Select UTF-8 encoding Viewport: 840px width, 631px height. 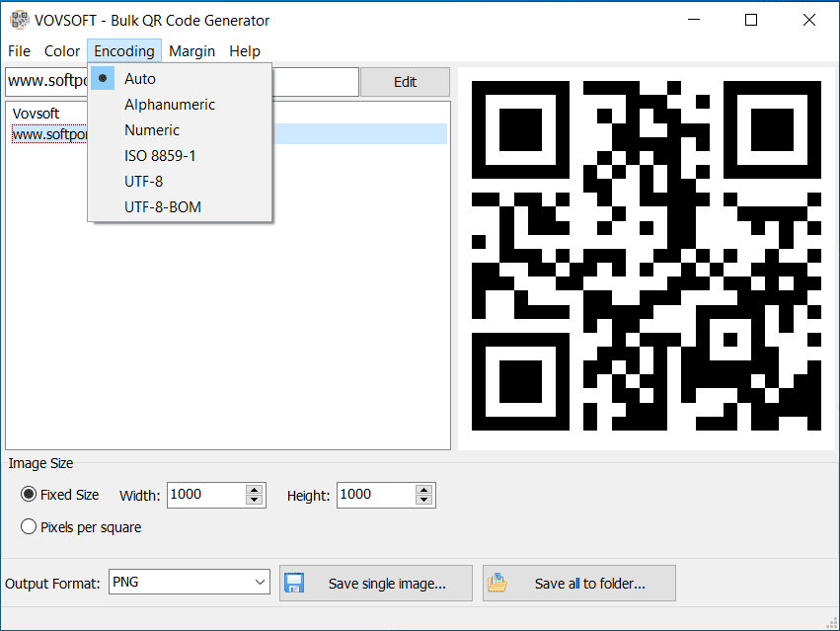tap(180, 182)
